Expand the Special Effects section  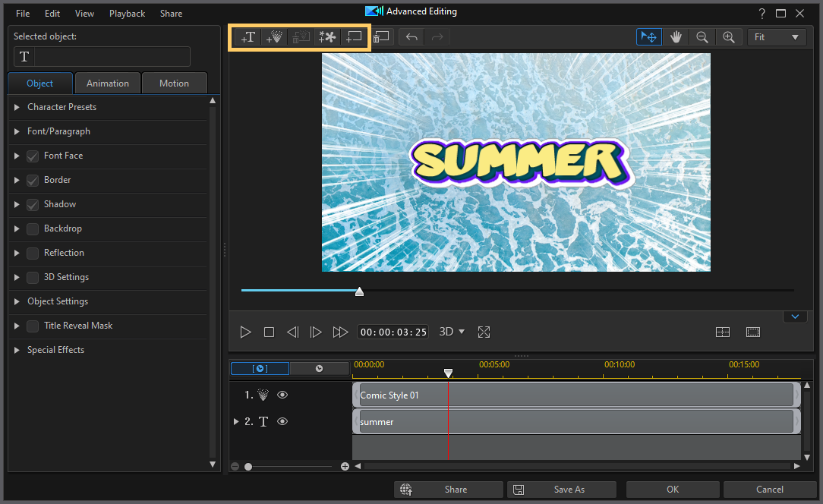17,350
